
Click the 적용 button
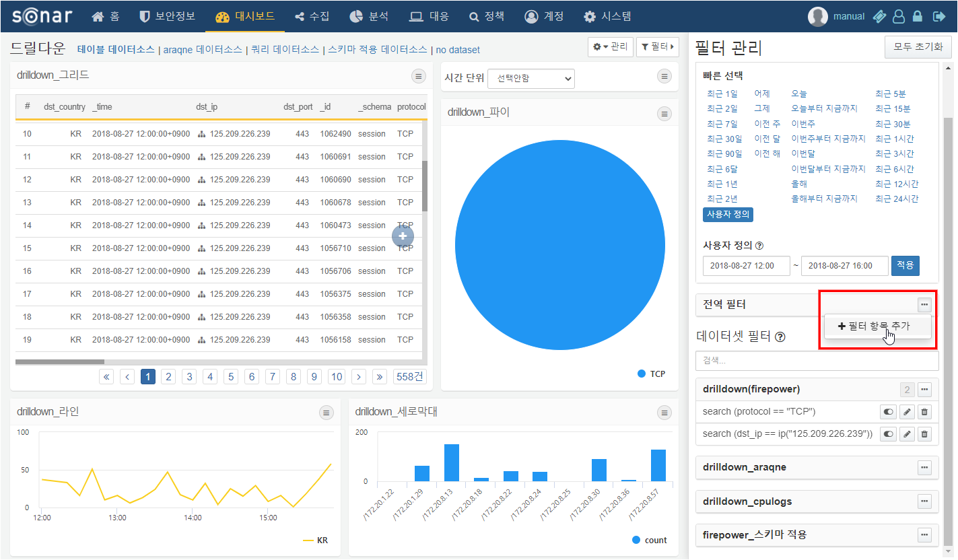(x=905, y=265)
